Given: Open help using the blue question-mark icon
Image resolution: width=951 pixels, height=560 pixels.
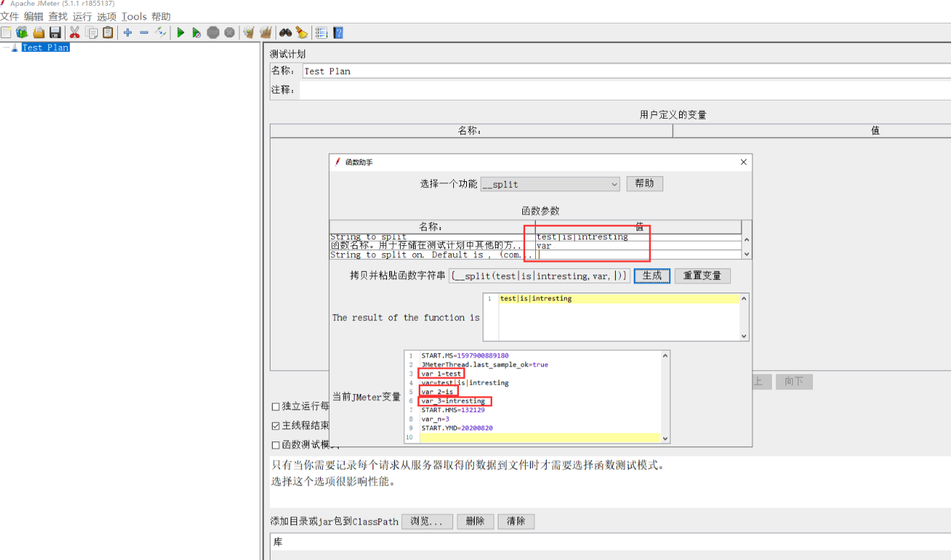Looking at the screenshot, I should pos(338,32).
